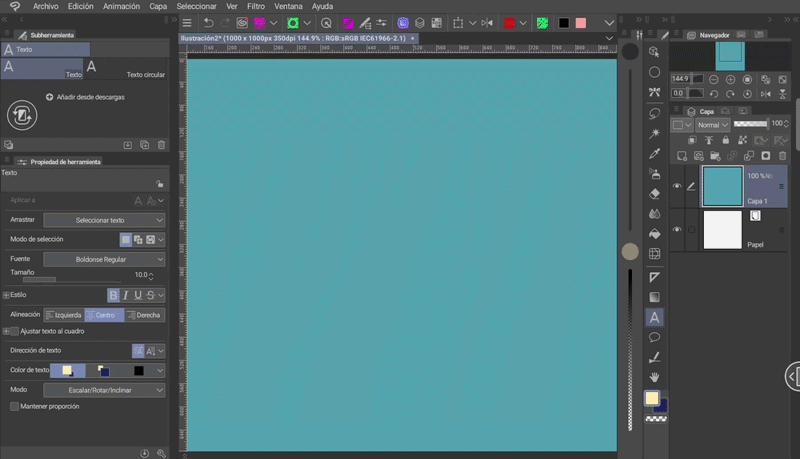Select the Eyedropper tool
800x459 pixels.
coord(654,153)
